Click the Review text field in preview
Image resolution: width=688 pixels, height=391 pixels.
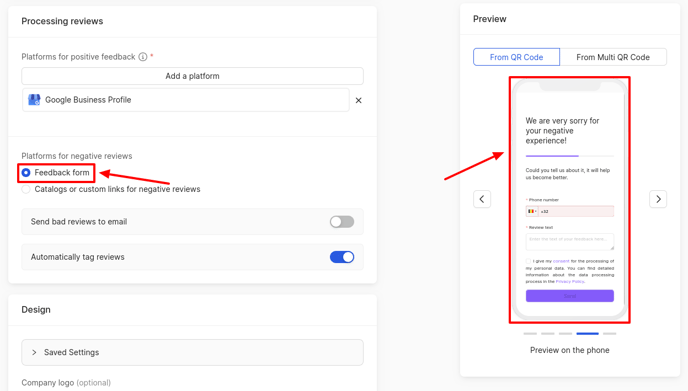click(x=570, y=242)
